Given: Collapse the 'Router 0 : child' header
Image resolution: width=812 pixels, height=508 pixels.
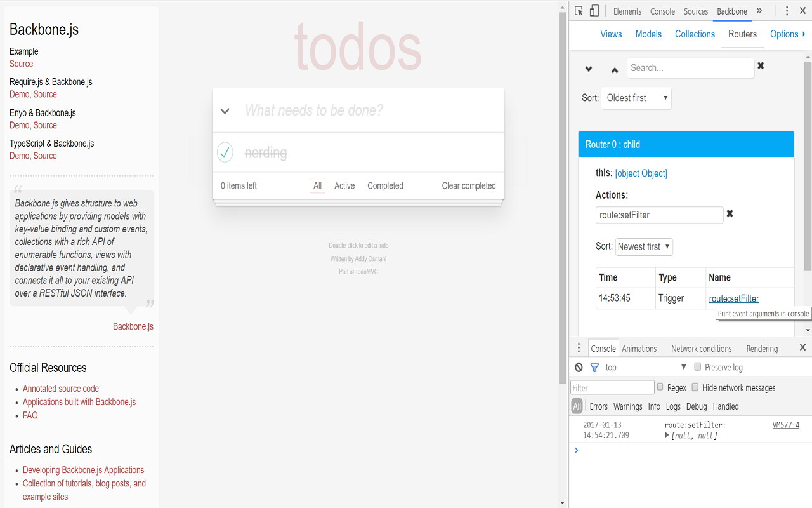Looking at the screenshot, I should 686,144.
